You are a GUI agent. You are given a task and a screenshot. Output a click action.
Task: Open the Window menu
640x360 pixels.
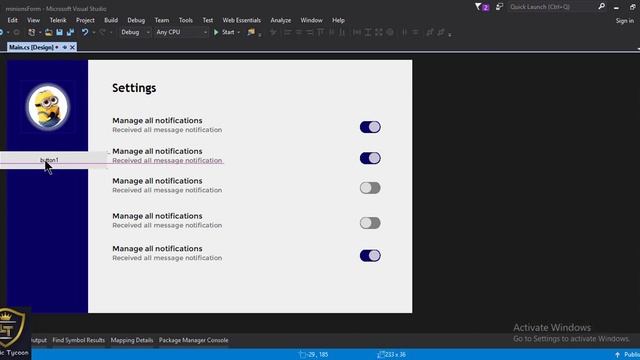[311, 20]
